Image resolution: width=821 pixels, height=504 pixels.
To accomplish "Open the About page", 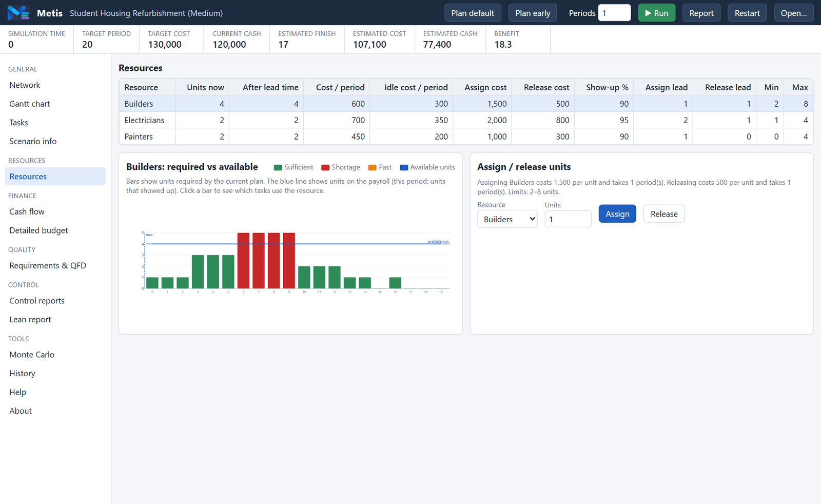I will (55, 411).
